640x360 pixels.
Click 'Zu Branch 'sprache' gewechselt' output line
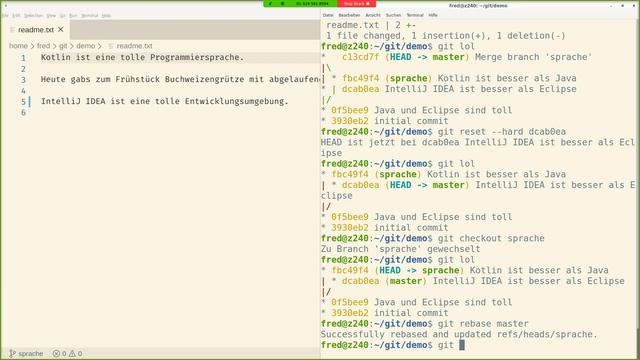[x=400, y=249]
